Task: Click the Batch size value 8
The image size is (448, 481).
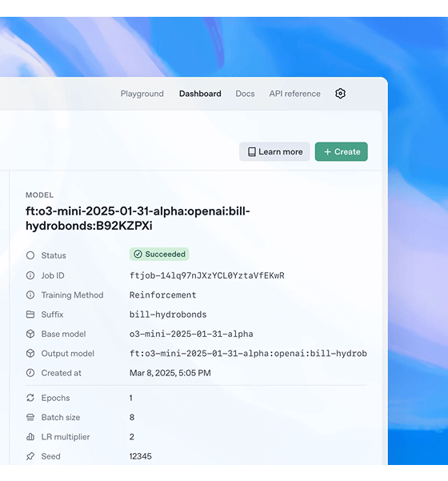Action: (x=132, y=417)
